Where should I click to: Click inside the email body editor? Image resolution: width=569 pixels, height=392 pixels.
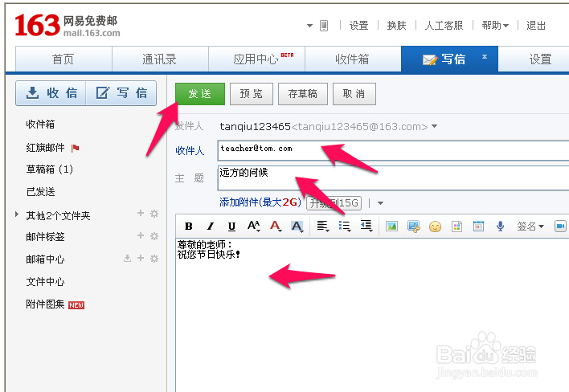(x=372, y=315)
